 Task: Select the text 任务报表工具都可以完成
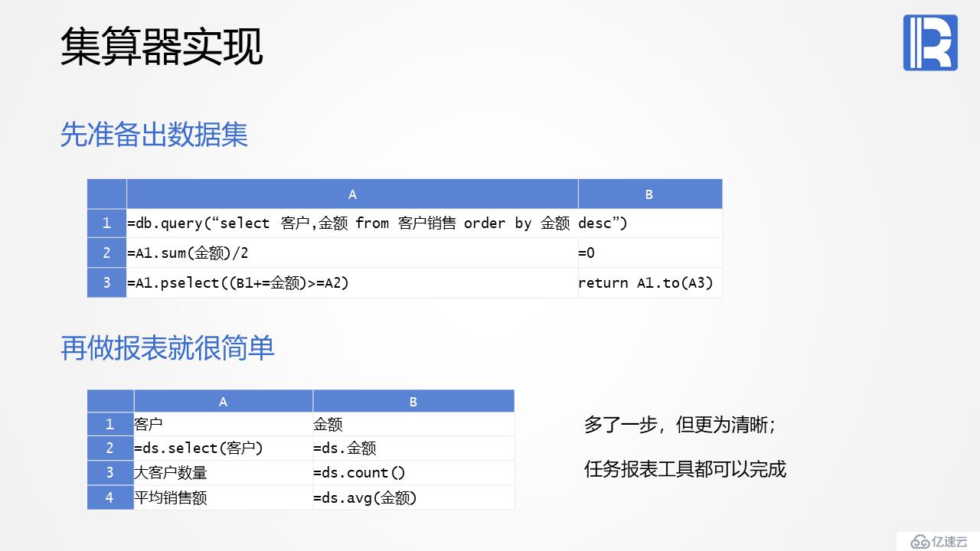click(x=685, y=468)
